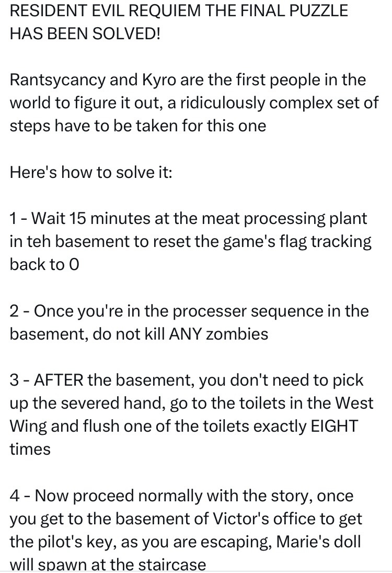Click the line "Here's how to solve it:"
Screen dimensions: 392x573
click(x=91, y=172)
